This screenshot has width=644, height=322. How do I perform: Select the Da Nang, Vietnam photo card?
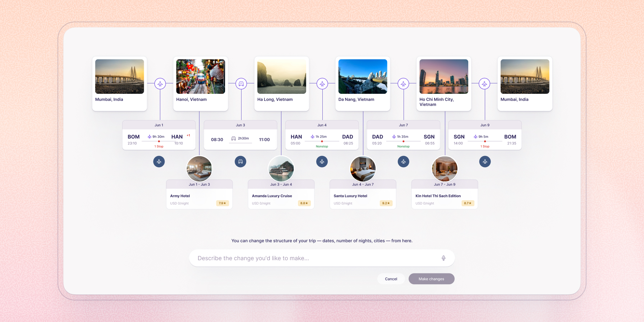coord(363,84)
